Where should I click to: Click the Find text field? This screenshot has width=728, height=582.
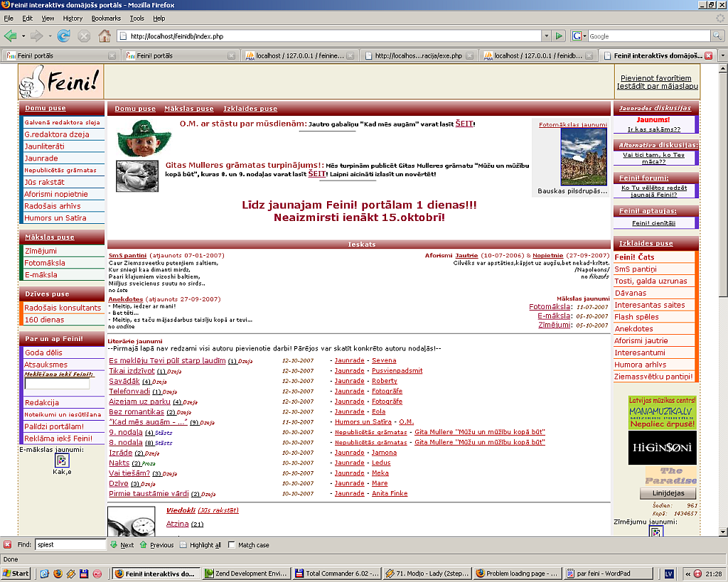pyautogui.click(x=70, y=545)
